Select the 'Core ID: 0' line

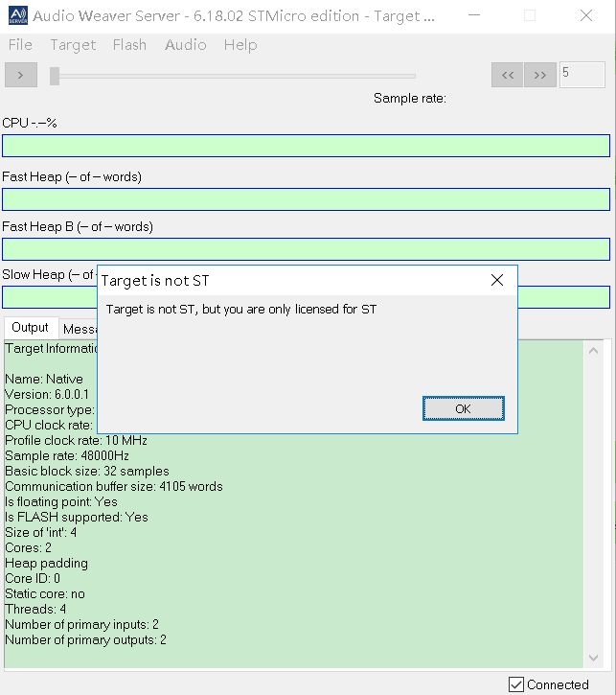click(33, 578)
